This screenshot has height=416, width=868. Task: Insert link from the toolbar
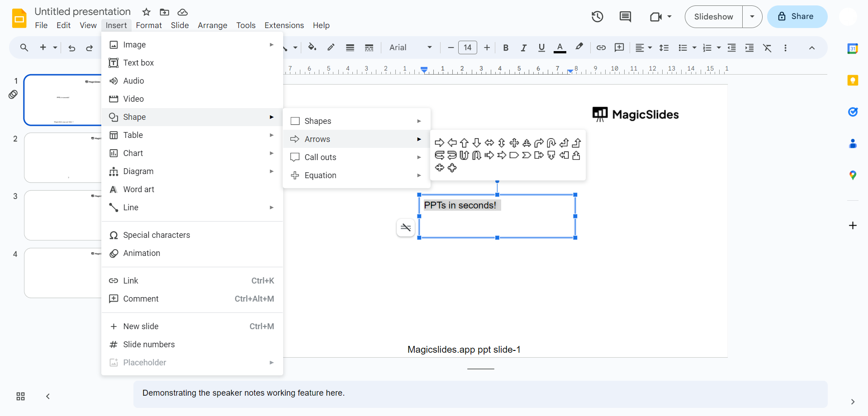pyautogui.click(x=601, y=47)
